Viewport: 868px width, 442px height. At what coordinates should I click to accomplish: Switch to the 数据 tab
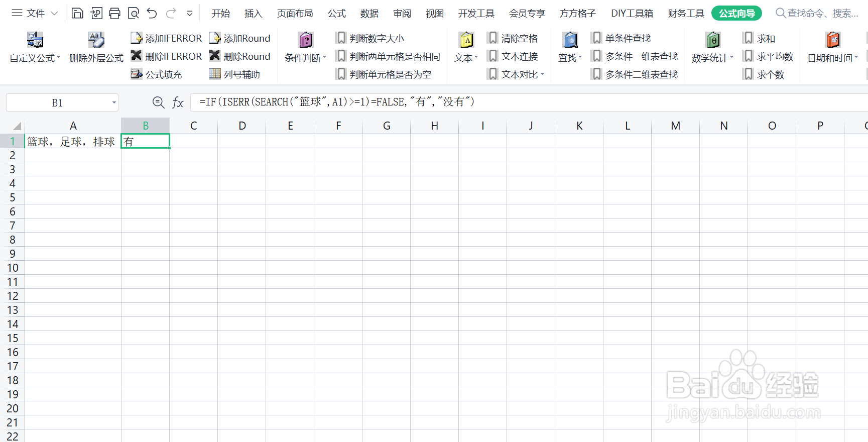point(369,14)
